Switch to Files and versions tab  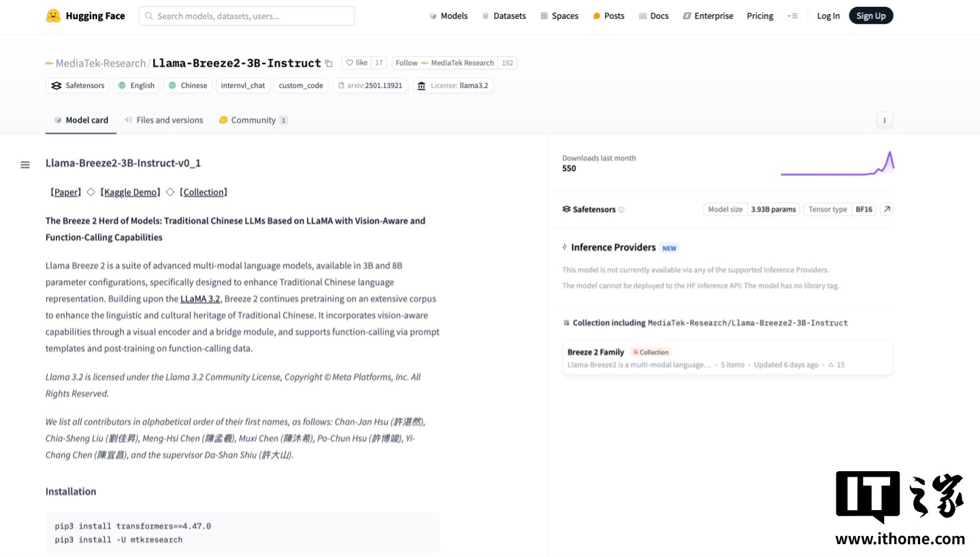click(163, 120)
